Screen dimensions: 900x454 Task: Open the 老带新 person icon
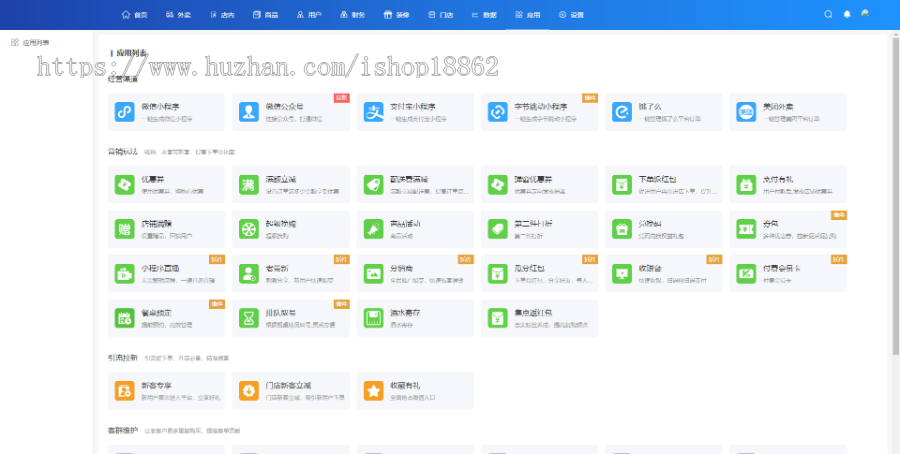249,274
